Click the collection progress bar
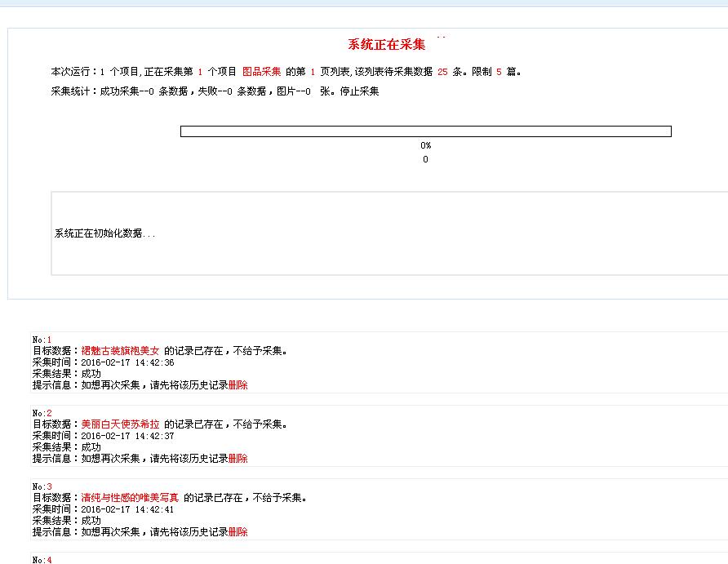The height and width of the screenshot is (564, 728). click(425, 131)
